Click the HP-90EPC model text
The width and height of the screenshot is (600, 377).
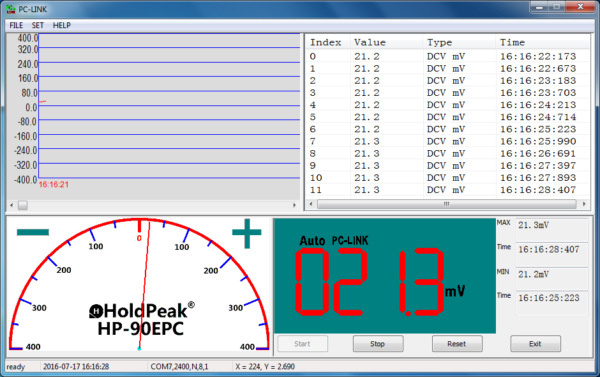(x=140, y=329)
